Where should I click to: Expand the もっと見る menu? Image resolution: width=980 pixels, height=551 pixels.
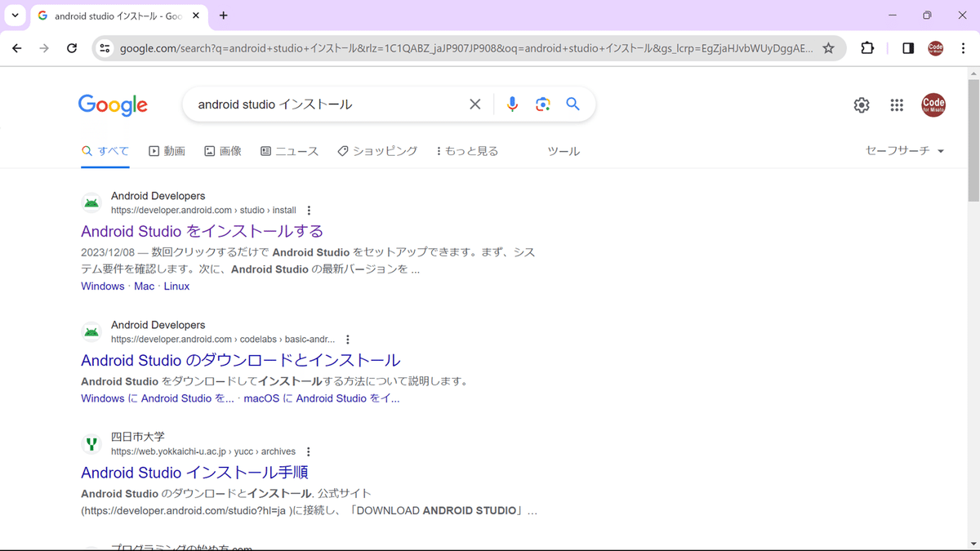click(467, 151)
